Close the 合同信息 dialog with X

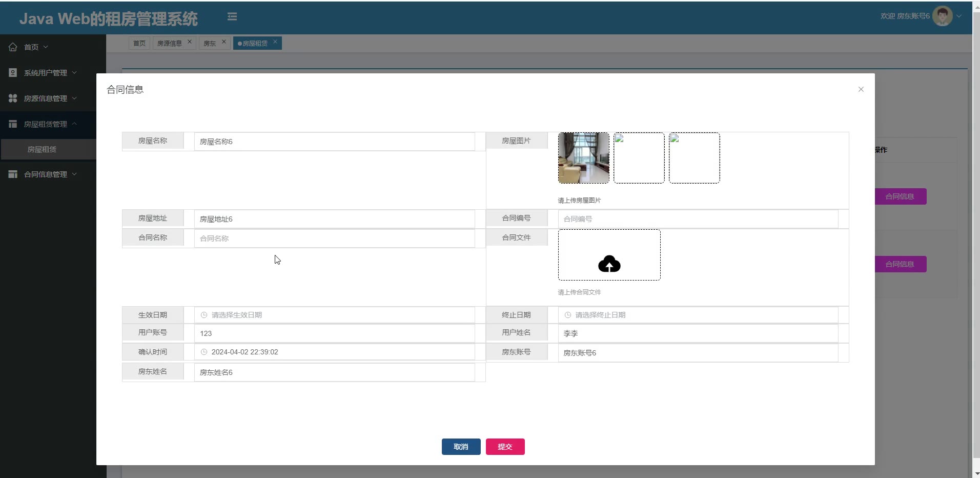coord(861,89)
